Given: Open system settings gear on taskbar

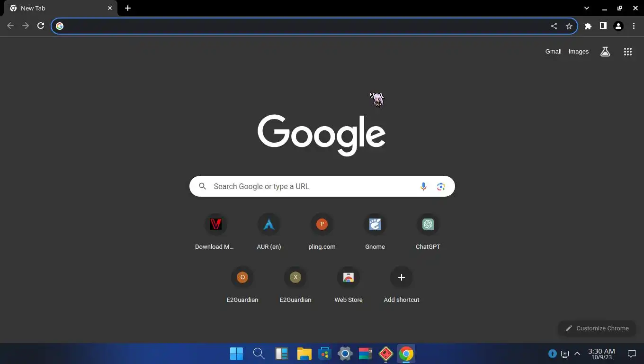Looking at the screenshot, I should 345,354.
